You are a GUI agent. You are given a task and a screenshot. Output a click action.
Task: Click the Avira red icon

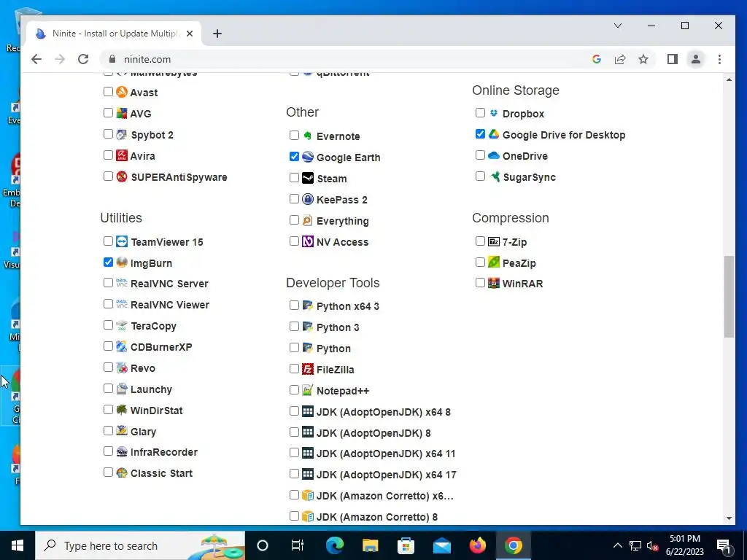(122, 155)
